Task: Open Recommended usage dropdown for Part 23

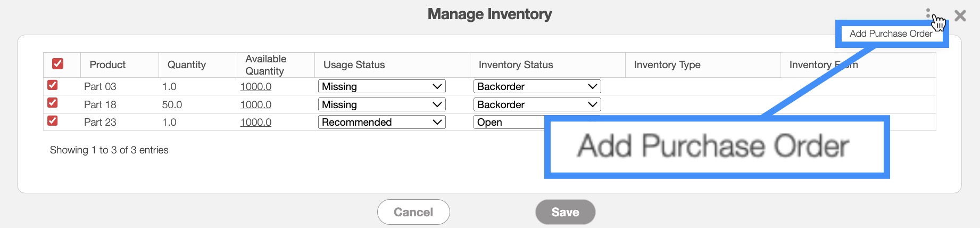Action: tap(381, 122)
